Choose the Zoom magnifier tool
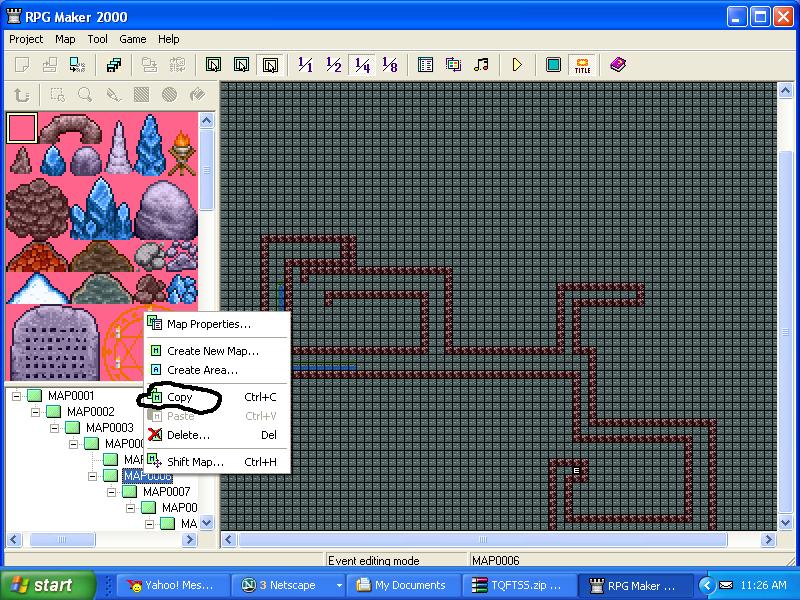Viewport: 800px width, 600px height. (85, 95)
